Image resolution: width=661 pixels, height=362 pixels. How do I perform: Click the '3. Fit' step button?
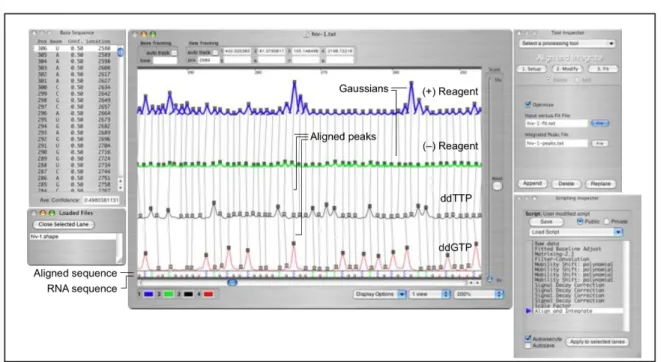pyautogui.click(x=603, y=69)
